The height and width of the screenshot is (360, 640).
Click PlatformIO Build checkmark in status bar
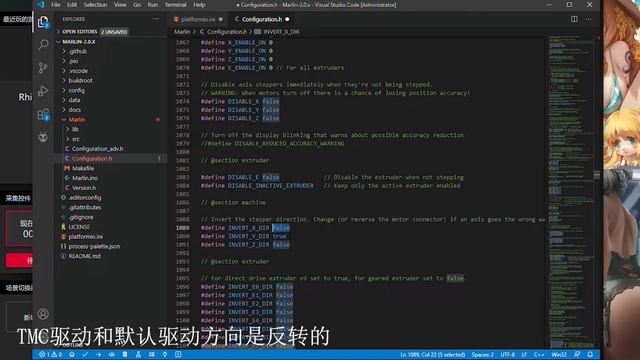85,355
